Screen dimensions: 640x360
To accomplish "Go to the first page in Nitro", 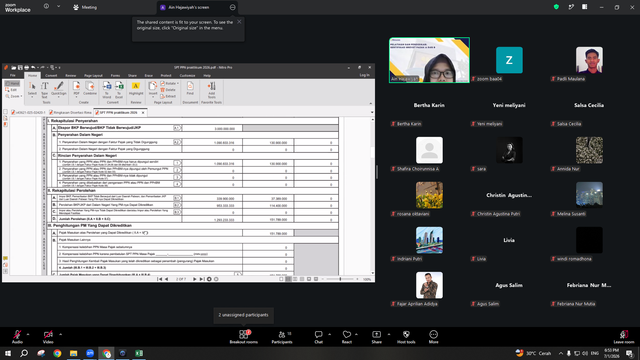I will tap(160, 279).
